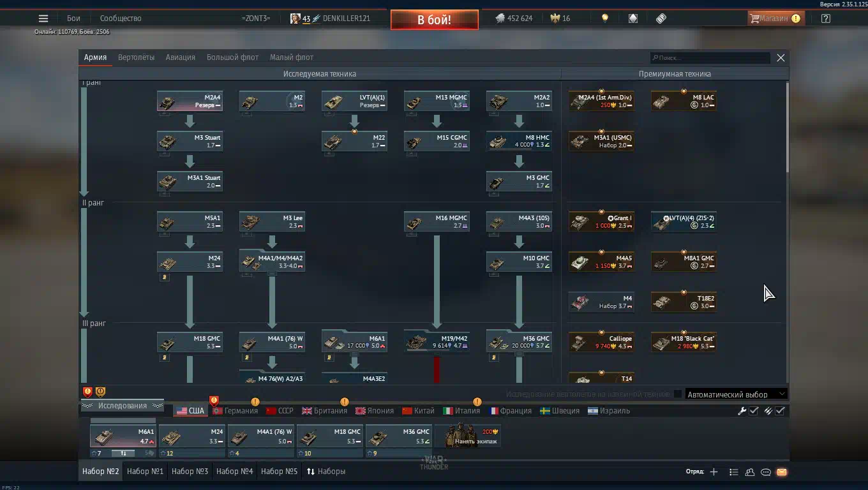Viewport: 868px width, 490px height.
Task: Click the squad invite plus icon
Action: click(x=714, y=472)
